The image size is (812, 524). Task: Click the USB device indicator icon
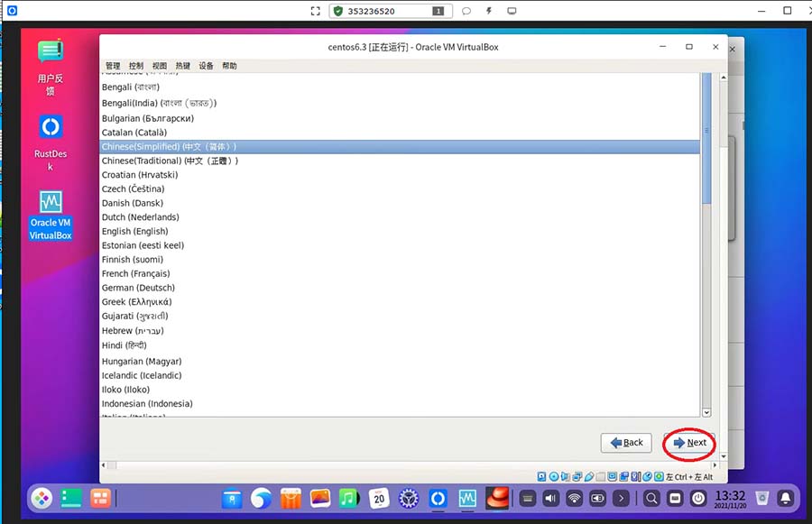[x=589, y=476]
